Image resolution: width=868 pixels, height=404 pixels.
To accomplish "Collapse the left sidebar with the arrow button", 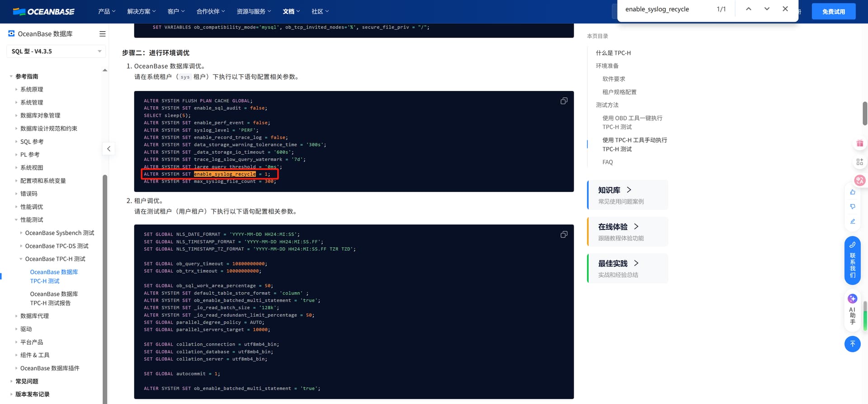I will click(x=108, y=148).
